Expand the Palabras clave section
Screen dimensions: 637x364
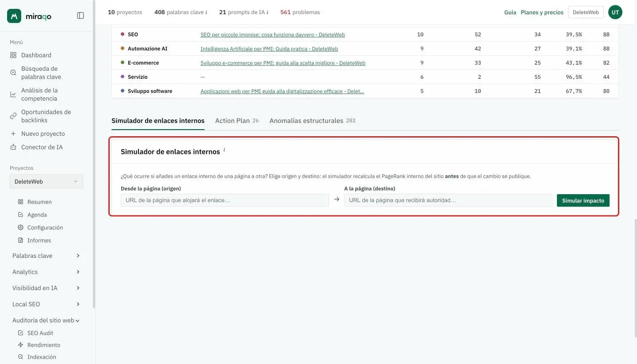46,256
